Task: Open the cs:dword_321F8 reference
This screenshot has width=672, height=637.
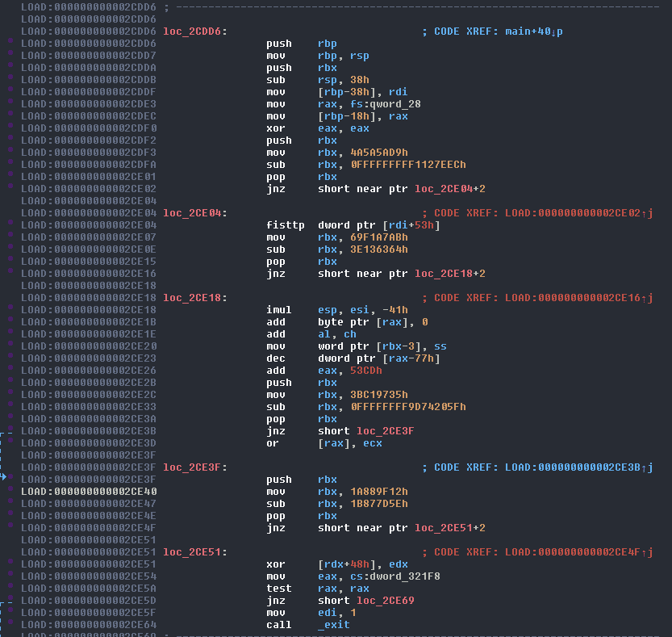Action: click(395, 576)
